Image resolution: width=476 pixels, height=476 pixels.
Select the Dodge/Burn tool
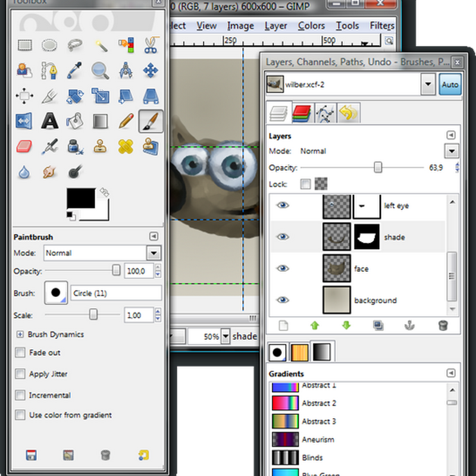(75, 172)
